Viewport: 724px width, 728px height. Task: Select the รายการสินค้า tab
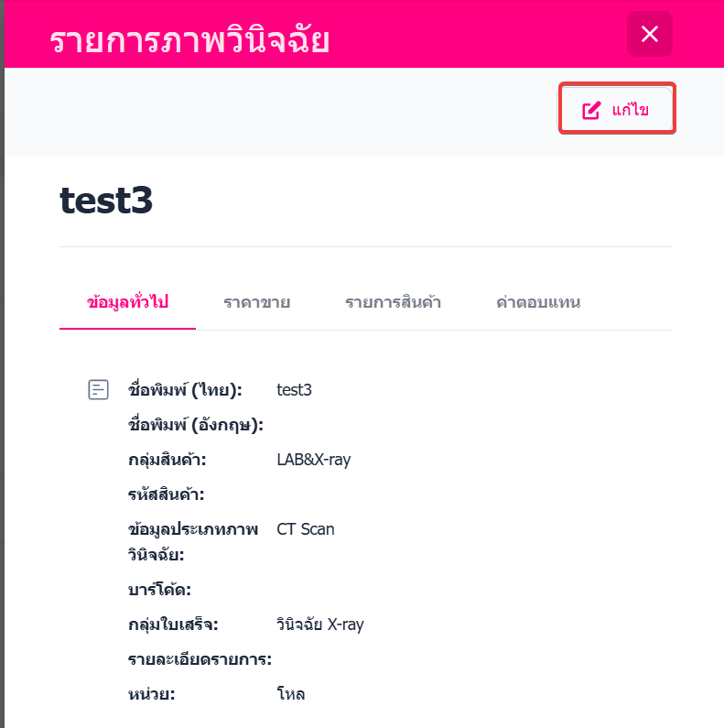[x=393, y=302]
